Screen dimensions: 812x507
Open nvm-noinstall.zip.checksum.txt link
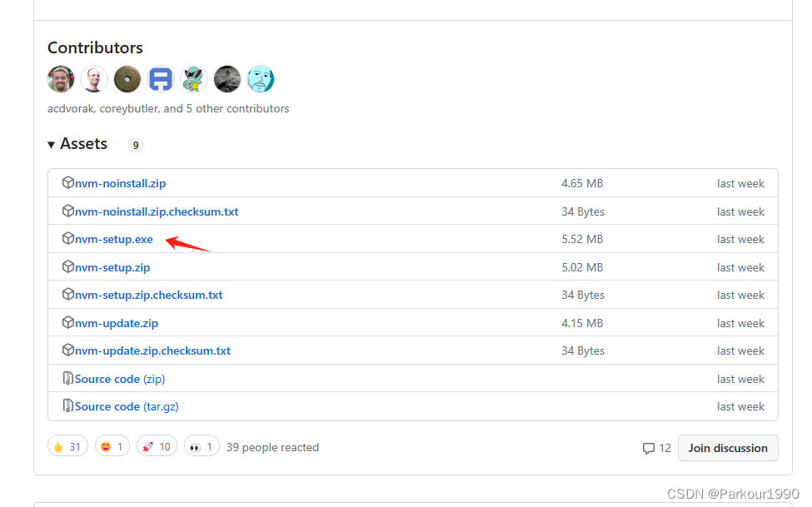click(157, 211)
